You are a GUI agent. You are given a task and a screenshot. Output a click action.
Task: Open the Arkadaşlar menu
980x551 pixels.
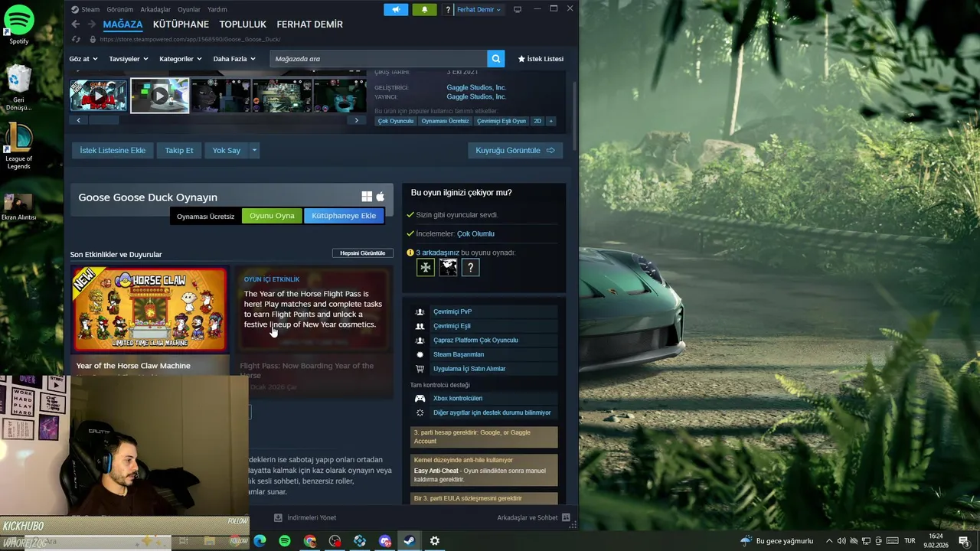(155, 9)
